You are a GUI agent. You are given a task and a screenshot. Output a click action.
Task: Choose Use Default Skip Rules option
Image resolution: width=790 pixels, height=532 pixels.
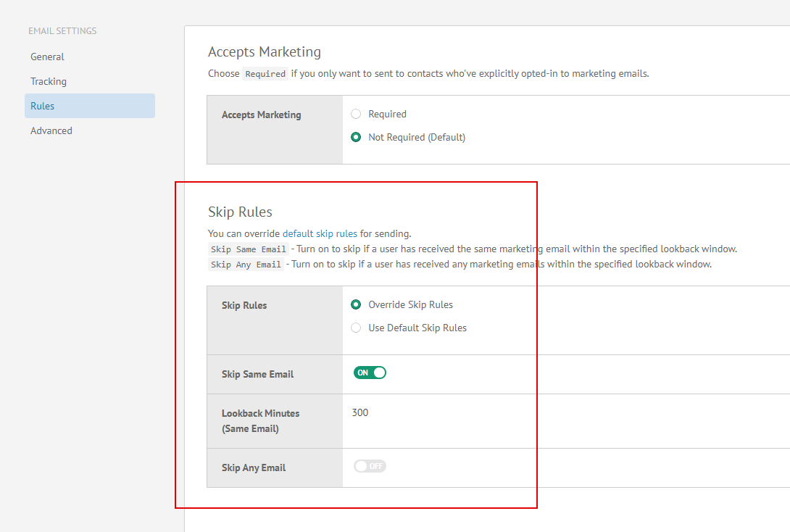point(356,328)
